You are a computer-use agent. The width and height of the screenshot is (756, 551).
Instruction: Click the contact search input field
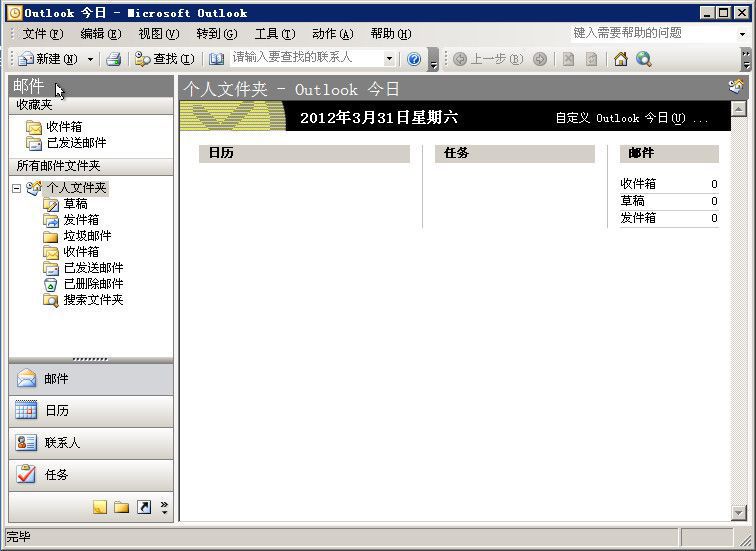(306, 58)
